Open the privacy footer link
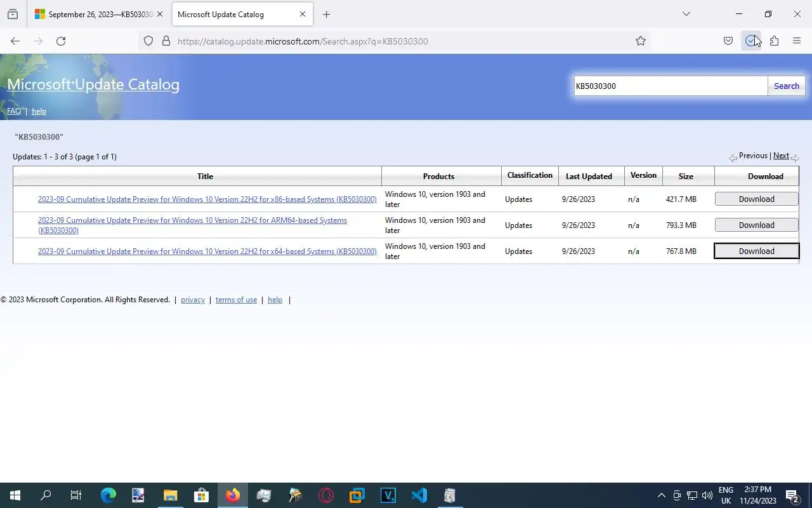Image resolution: width=812 pixels, height=508 pixels. pos(193,300)
